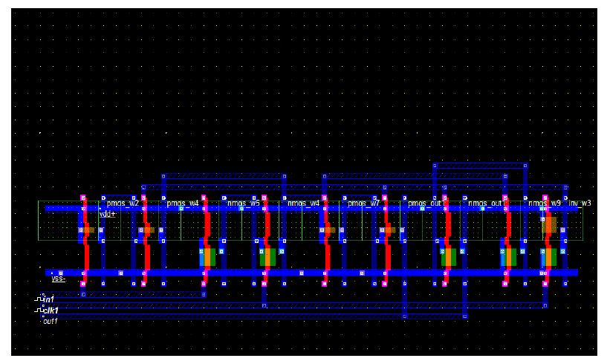
Task: Click the pmos_out1 instance label
Action: tap(426, 203)
